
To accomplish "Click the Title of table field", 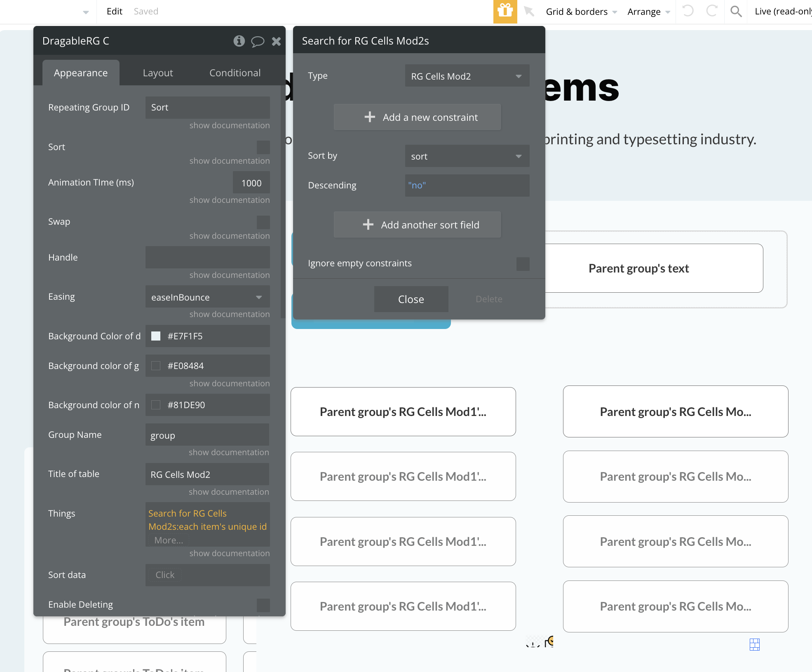I will [207, 474].
